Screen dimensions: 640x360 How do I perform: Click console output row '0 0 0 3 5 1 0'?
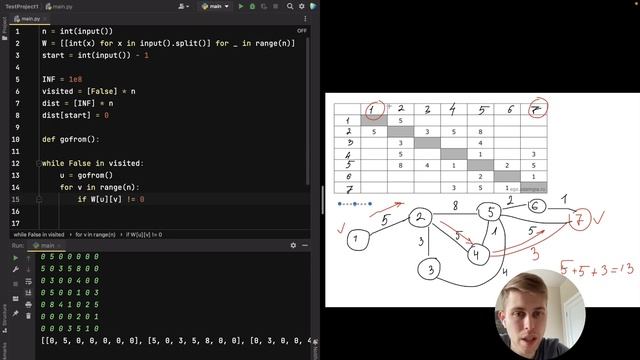[70, 329]
